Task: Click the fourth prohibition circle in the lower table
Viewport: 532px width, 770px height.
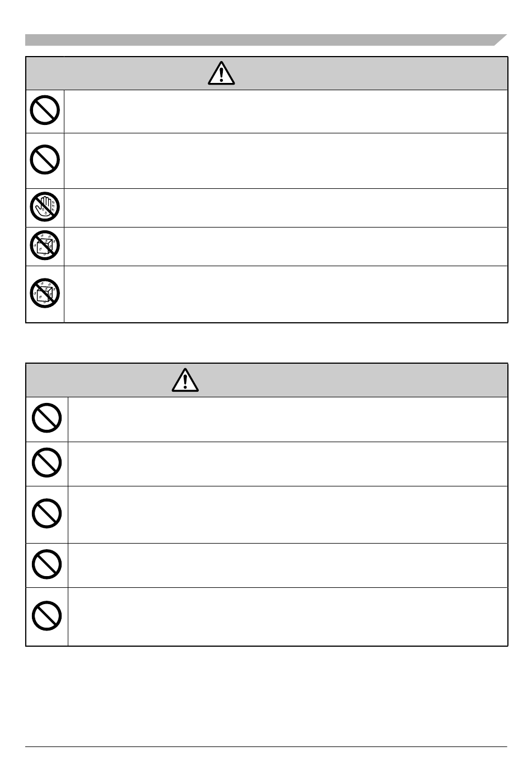Action: click(46, 564)
